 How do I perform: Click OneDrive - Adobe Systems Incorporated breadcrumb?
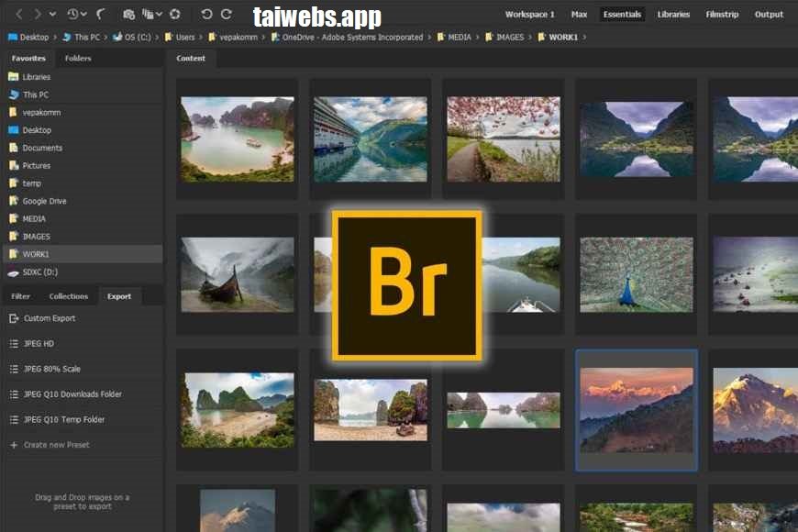[x=347, y=38]
